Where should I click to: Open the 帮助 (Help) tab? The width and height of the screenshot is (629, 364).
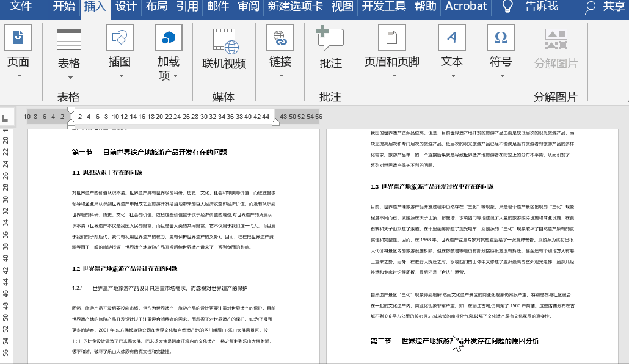[425, 6]
